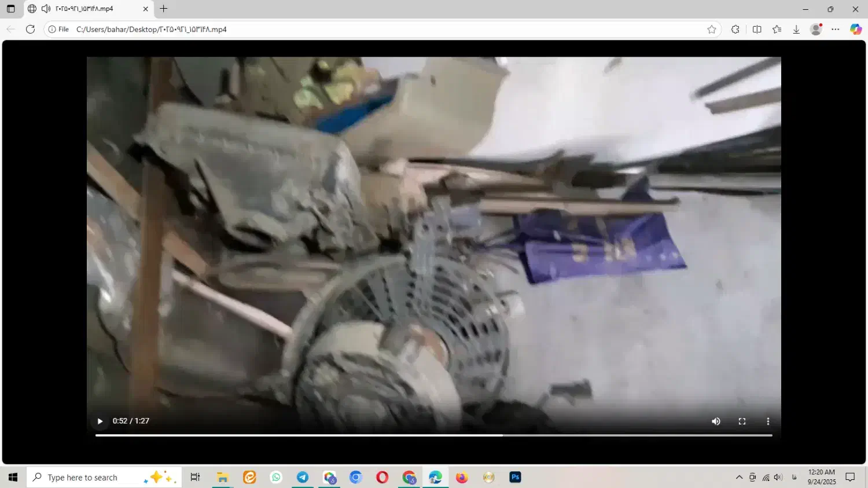Minimize the browser window
The width and height of the screenshot is (868, 488).
tap(806, 9)
